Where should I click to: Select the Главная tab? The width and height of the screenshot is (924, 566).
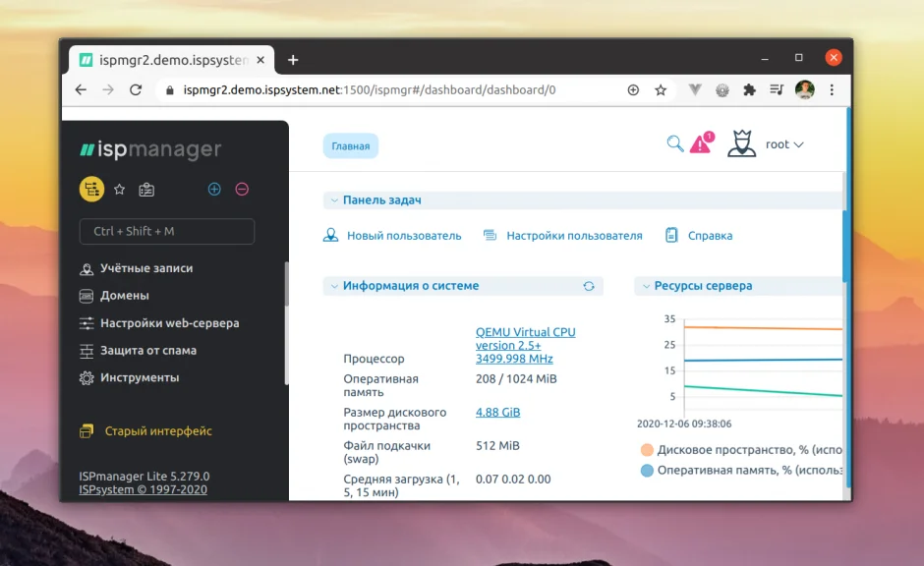(349, 144)
